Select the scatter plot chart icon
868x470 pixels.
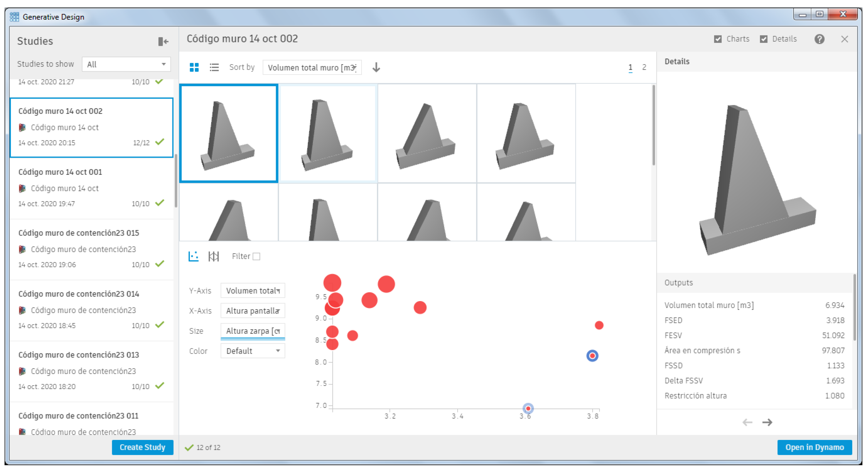[193, 256]
